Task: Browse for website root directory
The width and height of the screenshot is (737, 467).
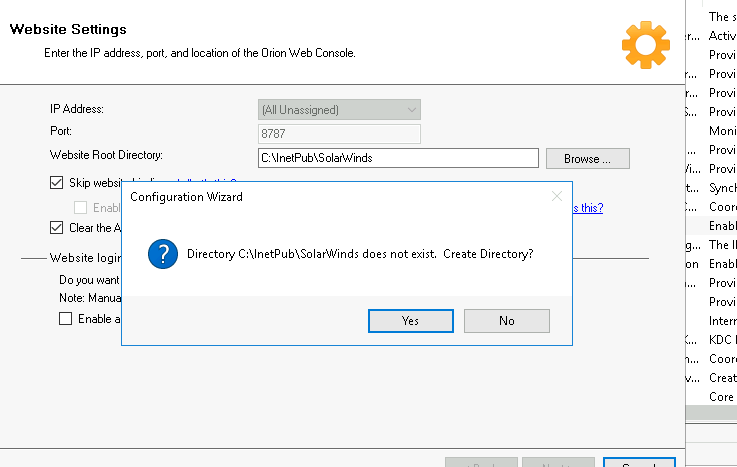Action: 588,159
